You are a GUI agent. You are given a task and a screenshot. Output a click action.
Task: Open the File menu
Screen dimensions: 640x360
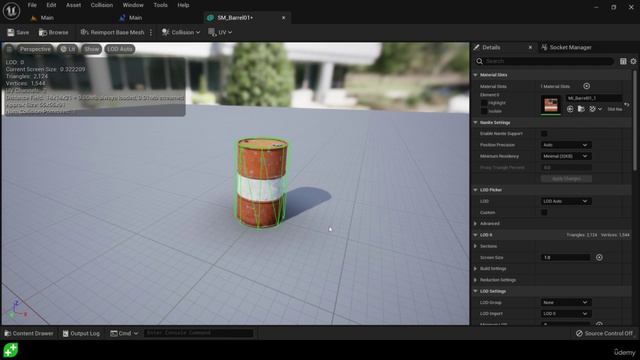32,5
